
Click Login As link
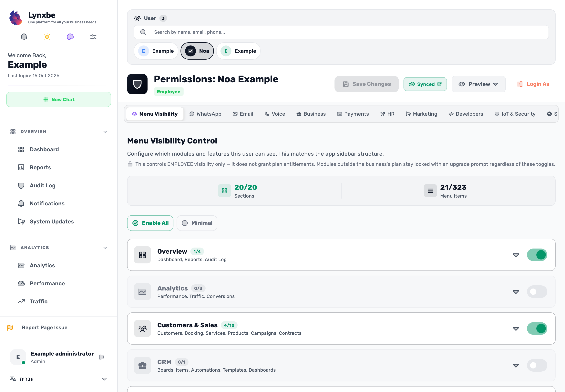pos(533,84)
